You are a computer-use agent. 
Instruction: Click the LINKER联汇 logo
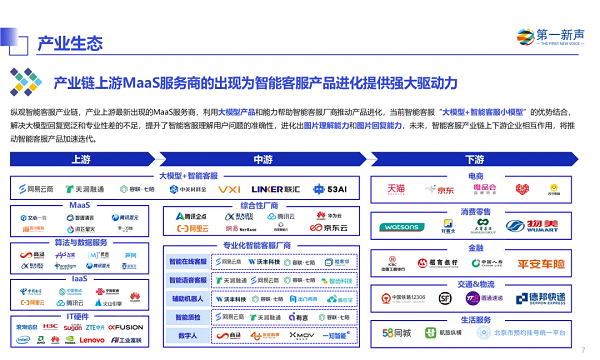(276, 189)
